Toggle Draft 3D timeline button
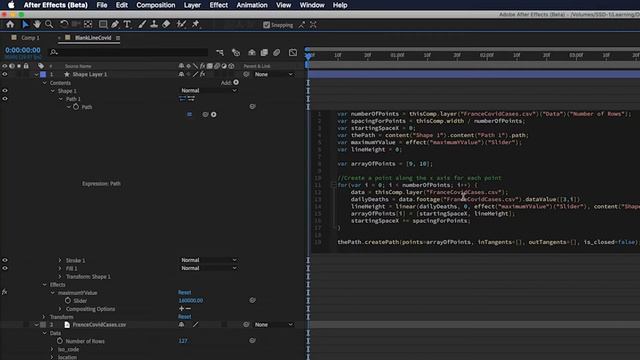Image resolution: width=640 pixels, height=360 pixels. [236, 52]
